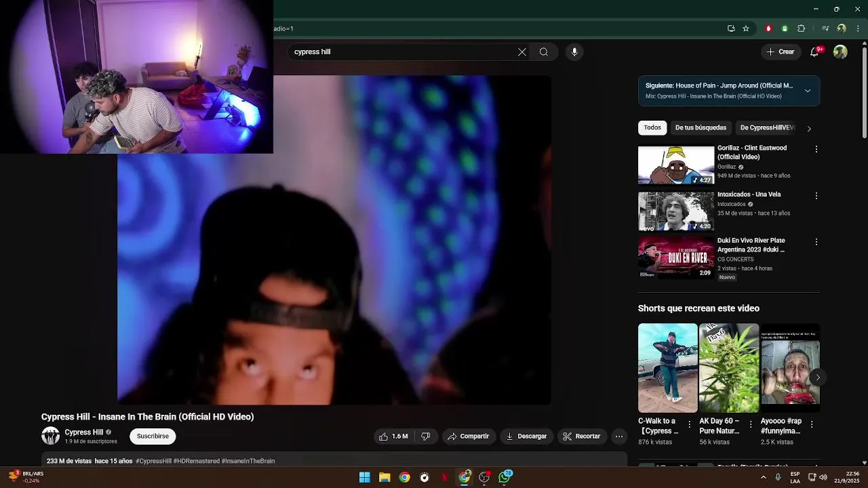
Task: Open the ESP LAA language switcher
Action: pos(795,477)
